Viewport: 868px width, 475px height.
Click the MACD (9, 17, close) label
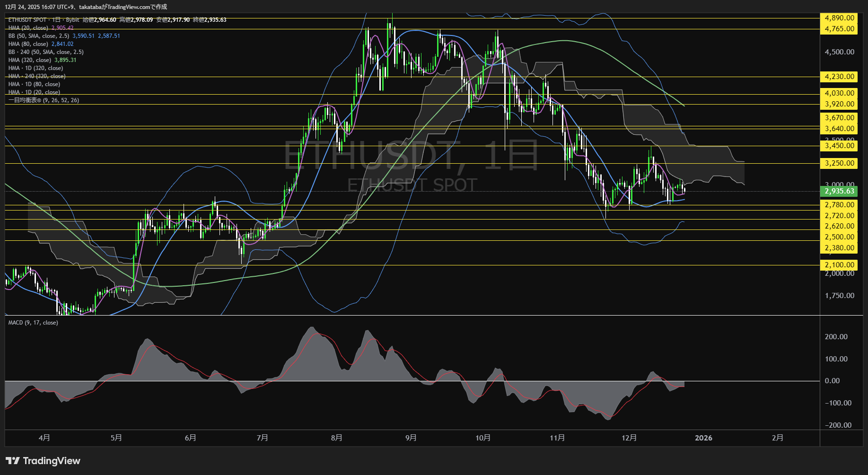tap(33, 323)
